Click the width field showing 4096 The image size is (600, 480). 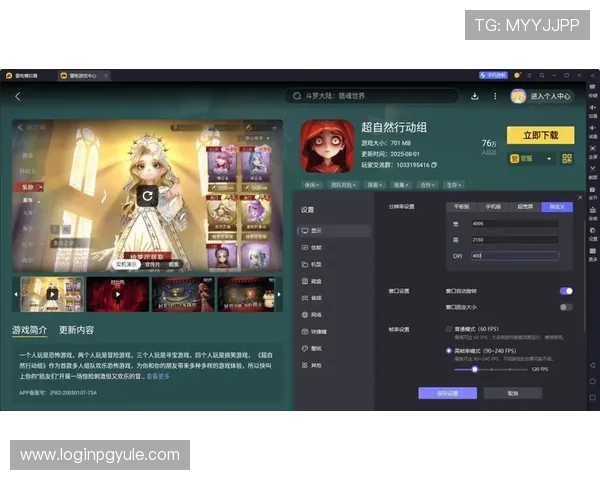point(515,224)
